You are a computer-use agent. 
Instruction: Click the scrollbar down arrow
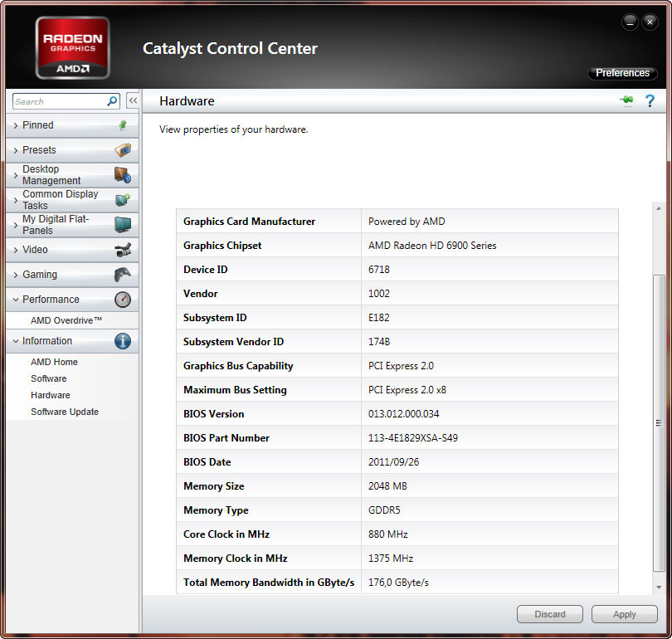[659, 588]
